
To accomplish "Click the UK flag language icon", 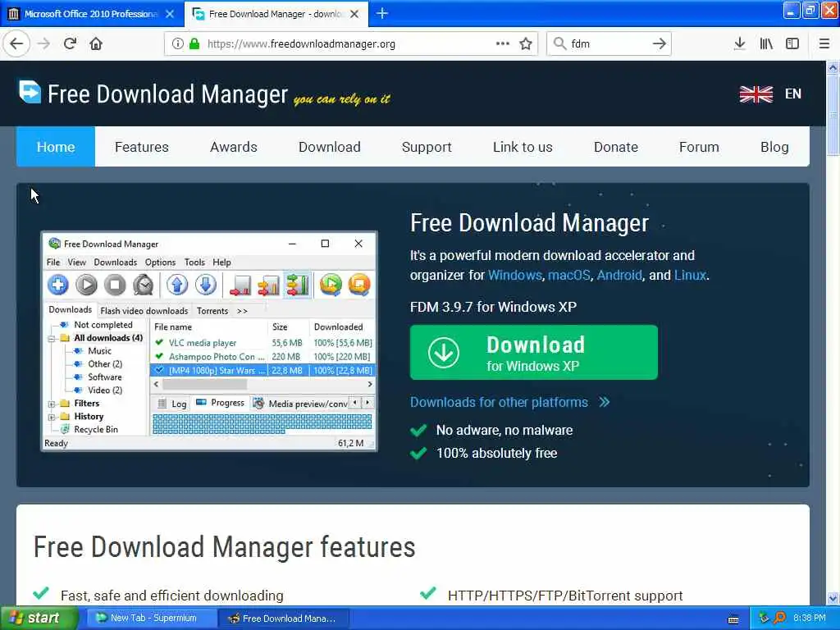I will tap(756, 94).
